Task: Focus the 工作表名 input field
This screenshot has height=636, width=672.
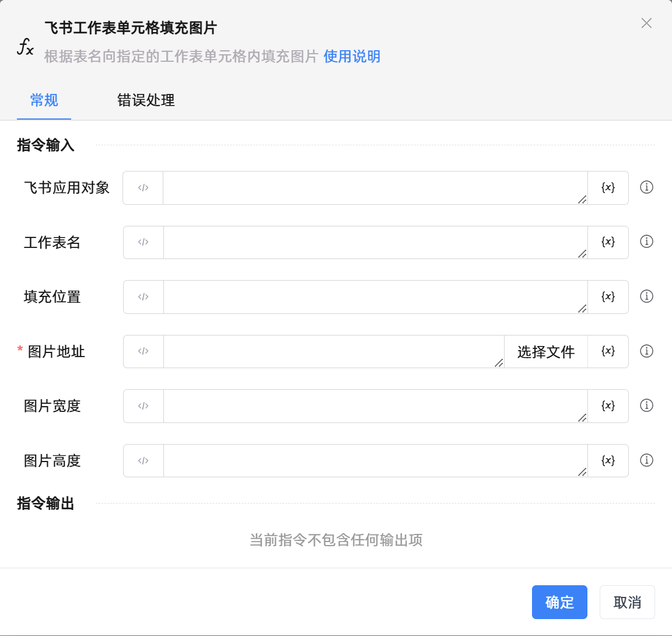Action: pyautogui.click(x=375, y=242)
